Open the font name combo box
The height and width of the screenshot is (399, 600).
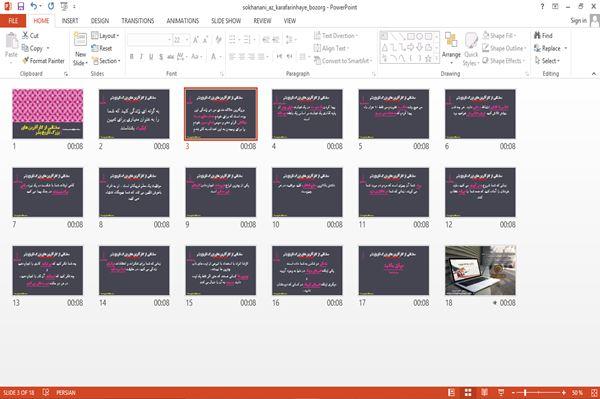(149, 40)
